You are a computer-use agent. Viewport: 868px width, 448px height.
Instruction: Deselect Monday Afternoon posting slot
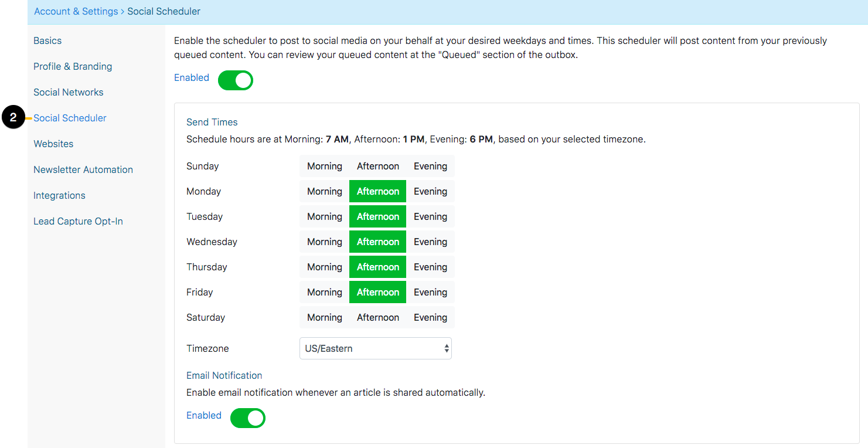(x=377, y=191)
